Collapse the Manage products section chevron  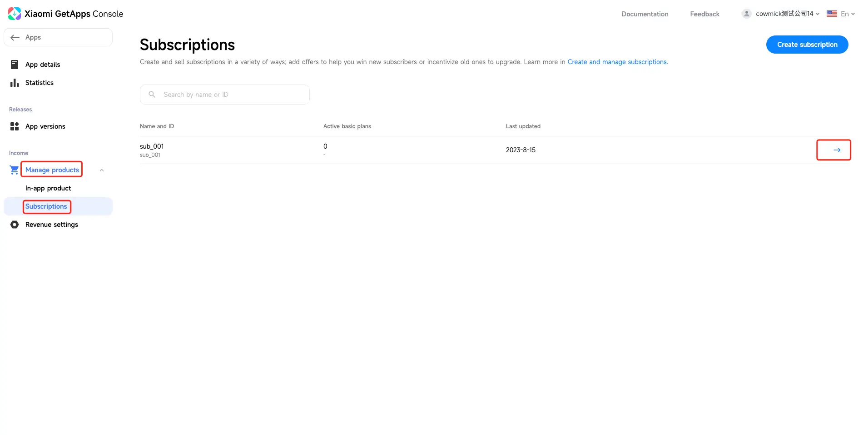point(102,170)
